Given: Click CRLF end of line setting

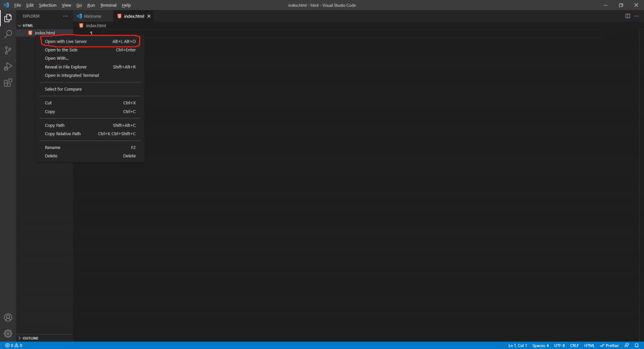Looking at the screenshot, I should [574, 345].
